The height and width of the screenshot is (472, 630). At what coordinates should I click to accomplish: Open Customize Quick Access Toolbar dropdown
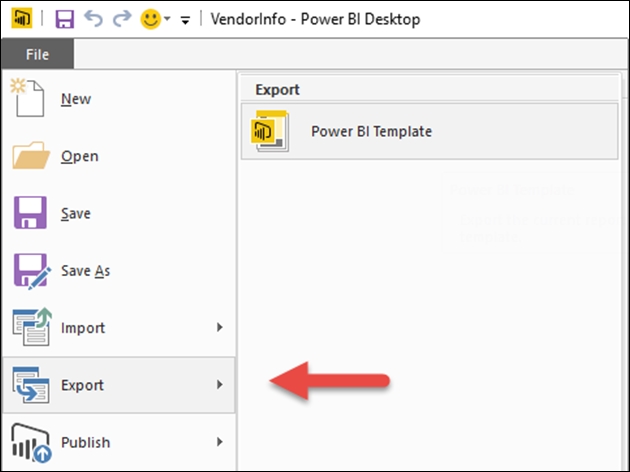tap(185, 20)
